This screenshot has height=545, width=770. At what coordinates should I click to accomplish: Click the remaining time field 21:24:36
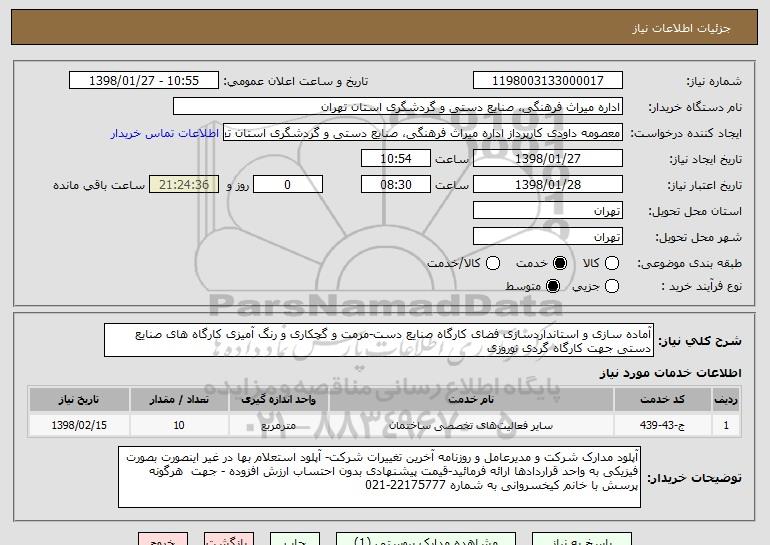coord(184,185)
